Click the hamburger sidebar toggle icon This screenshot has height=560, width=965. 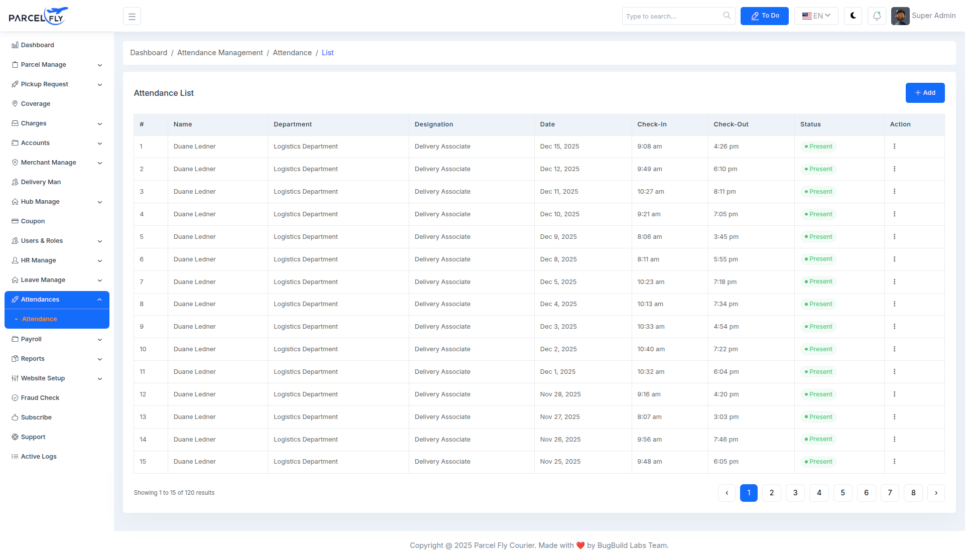click(132, 17)
